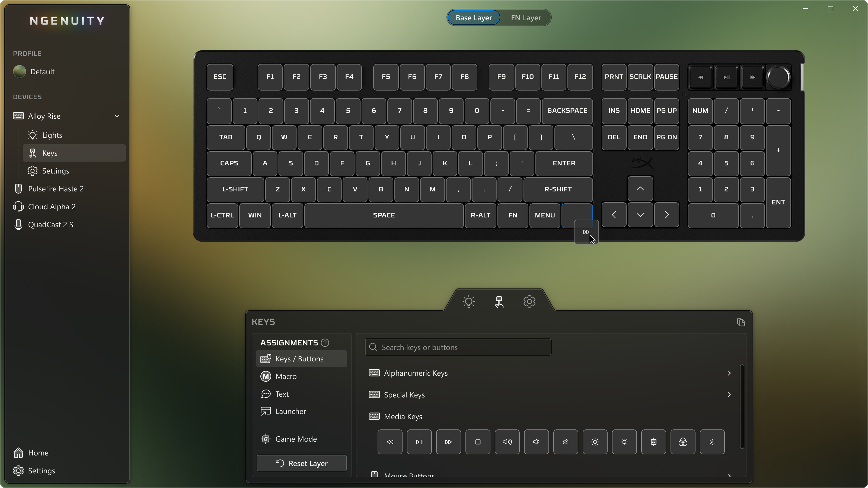Click the copy layout icon in Keys panel
The image size is (868, 488).
point(741,322)
